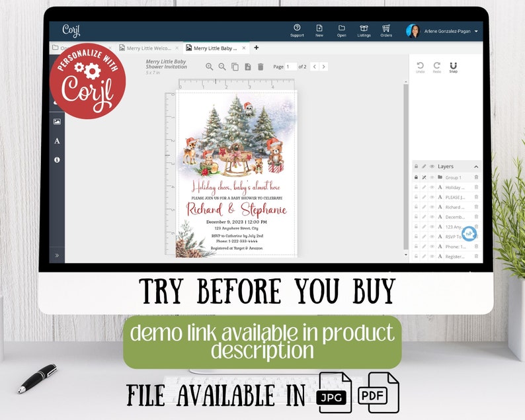Select the Merry Little Baby... tab

point(215,48)
